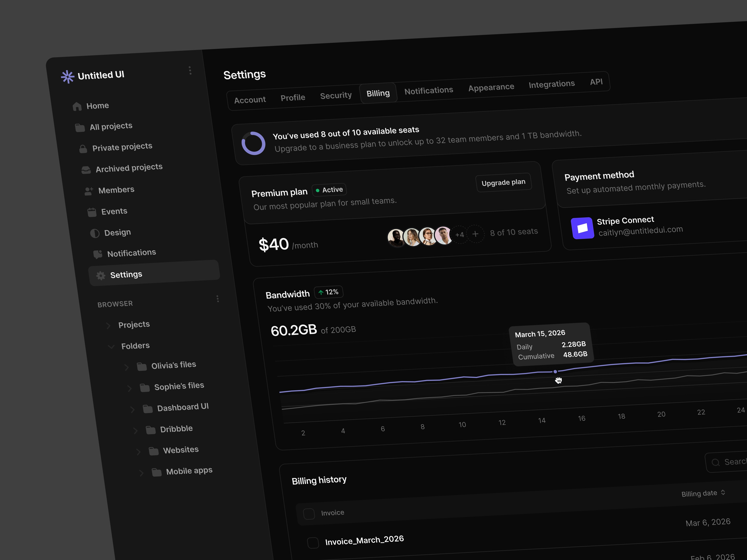Click the seats usage progress ring
The image size is (747, 560).
[x=253, y=143]
